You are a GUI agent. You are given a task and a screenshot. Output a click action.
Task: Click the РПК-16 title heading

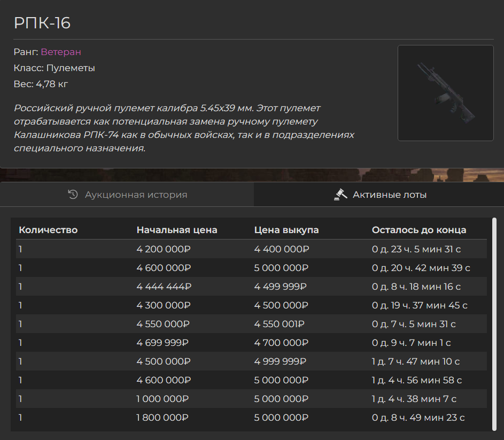tap(42, 23)
